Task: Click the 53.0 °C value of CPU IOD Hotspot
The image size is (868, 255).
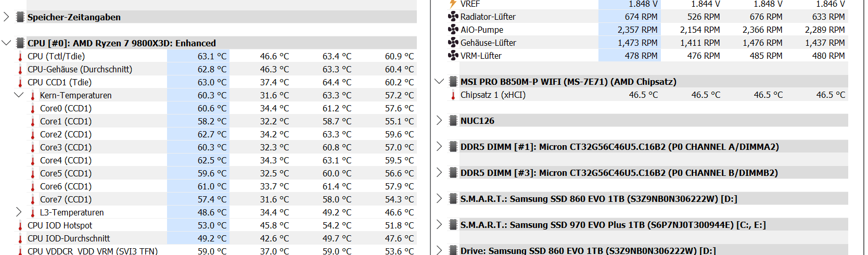Action: coord(212,225)
